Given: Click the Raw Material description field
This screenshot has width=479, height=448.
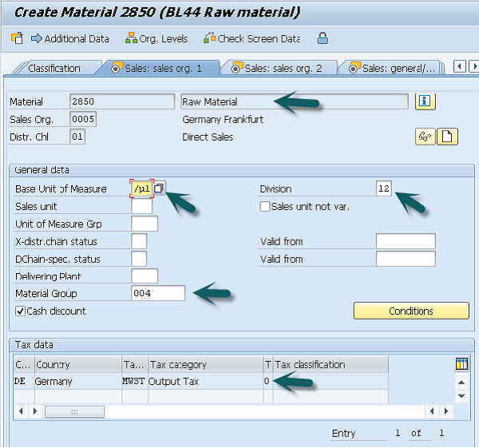Looking at the screenshot, I should 295,101.
